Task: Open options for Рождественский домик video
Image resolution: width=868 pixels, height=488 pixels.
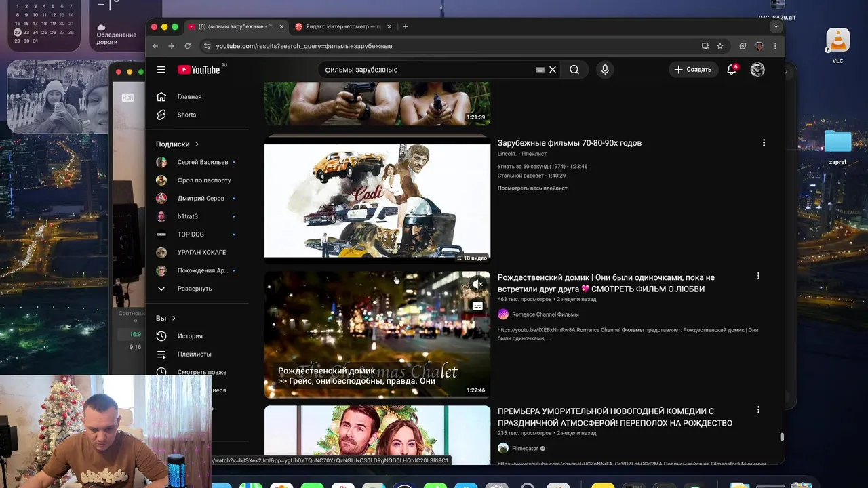Action: (x=758, y=277)
